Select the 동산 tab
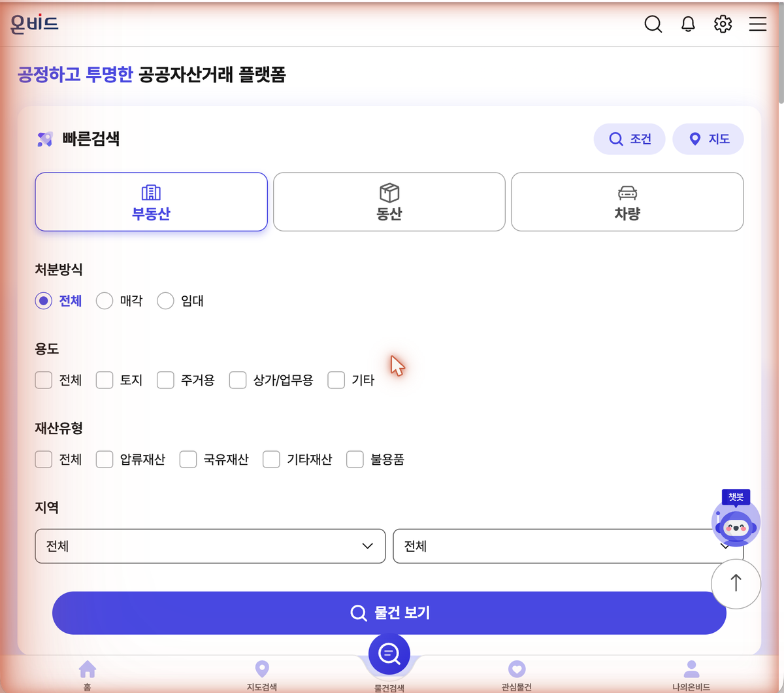Image resolution: width=784 pixels, height=693 pixels. coord(389,202)
